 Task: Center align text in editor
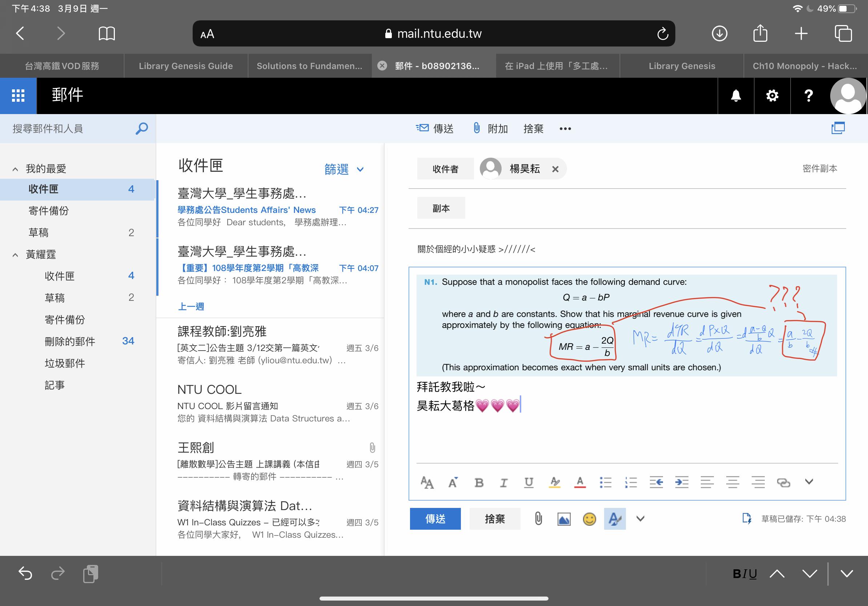tap(732, 482)
